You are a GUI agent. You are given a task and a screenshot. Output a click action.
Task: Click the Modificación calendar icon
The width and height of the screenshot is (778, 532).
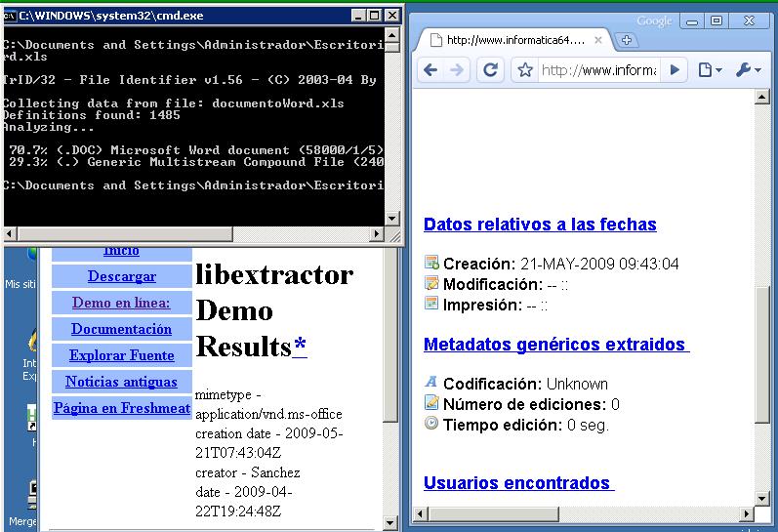click(x=431, y=283)
